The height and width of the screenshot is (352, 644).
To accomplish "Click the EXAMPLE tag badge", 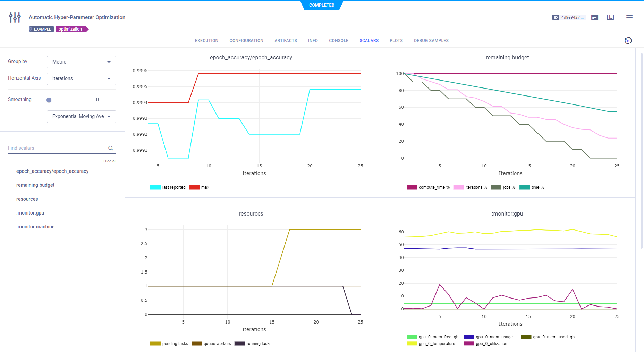I will click(41, 29).
